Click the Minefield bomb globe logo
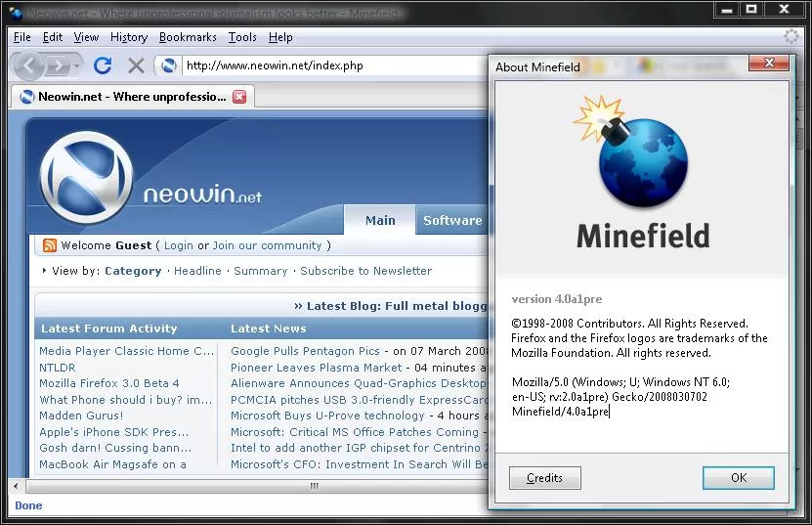The image size is (812, 525). pos(632,152)
